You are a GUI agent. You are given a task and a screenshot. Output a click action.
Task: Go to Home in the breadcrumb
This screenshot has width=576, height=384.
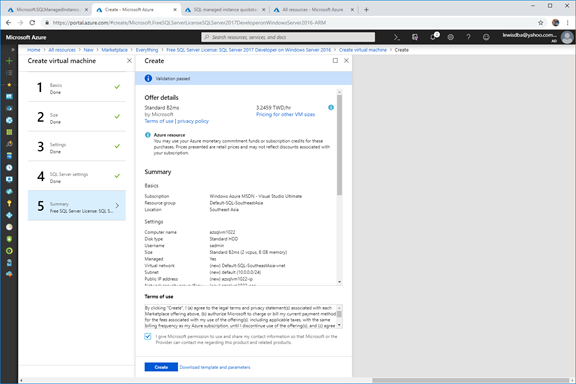tap(34, 50)
